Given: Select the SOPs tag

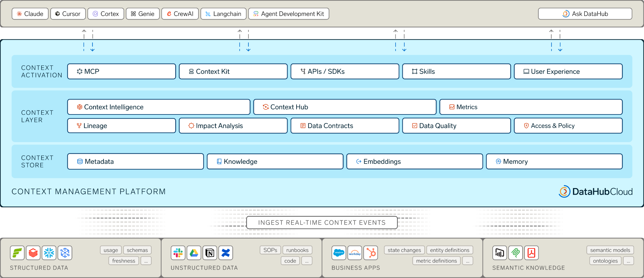Looking at the screenshot, I should [x=270, y=250].
